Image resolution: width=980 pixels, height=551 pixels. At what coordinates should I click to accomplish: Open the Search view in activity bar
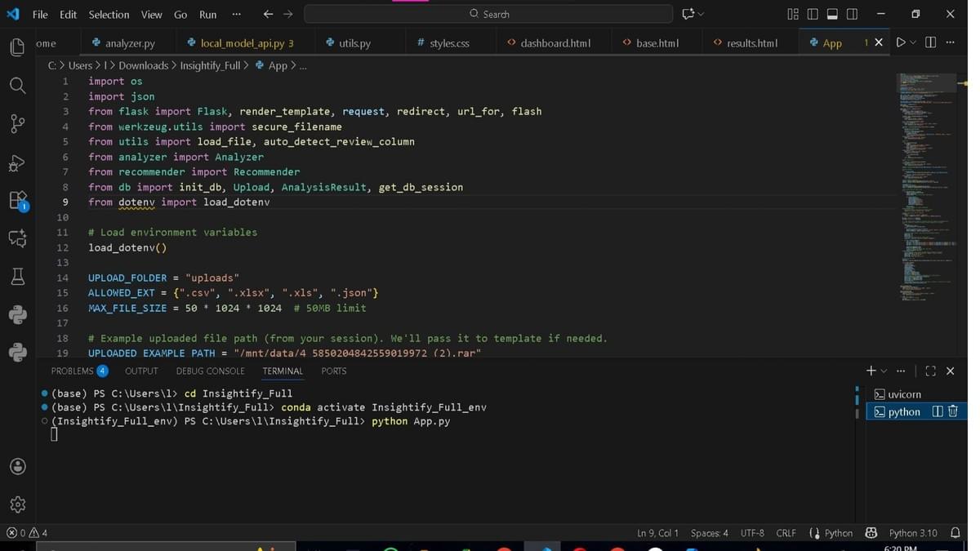17,86
